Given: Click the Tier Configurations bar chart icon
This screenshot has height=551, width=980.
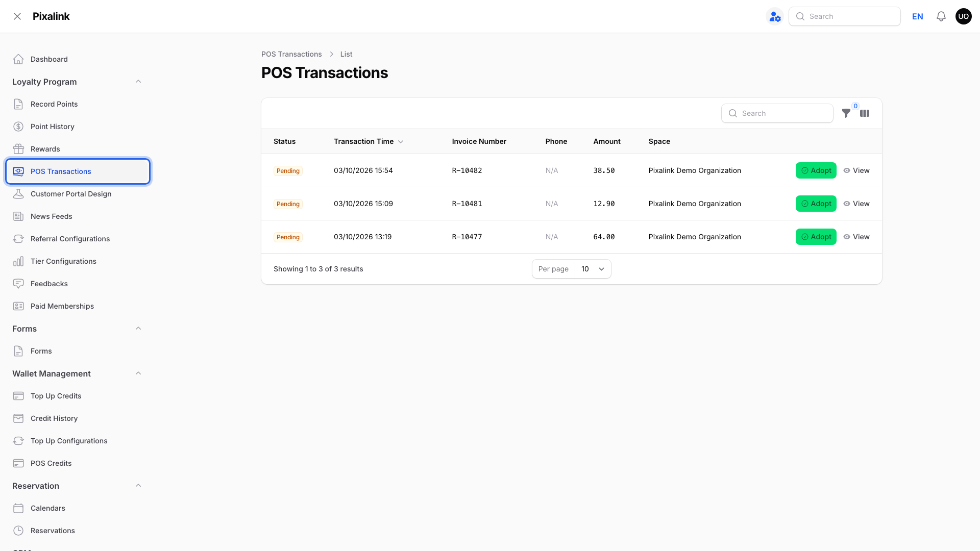Looking at the screenshot, I should [x=18, y=261].
